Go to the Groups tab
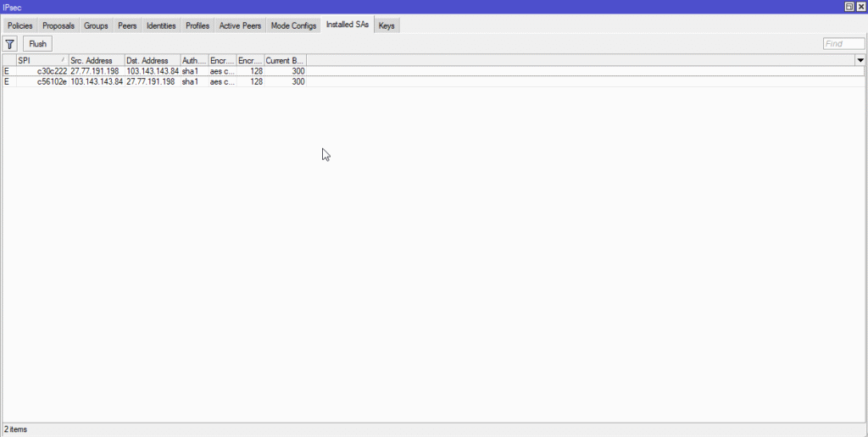The height and width of the screenshot is (437, 868). (x=96, y=25)
